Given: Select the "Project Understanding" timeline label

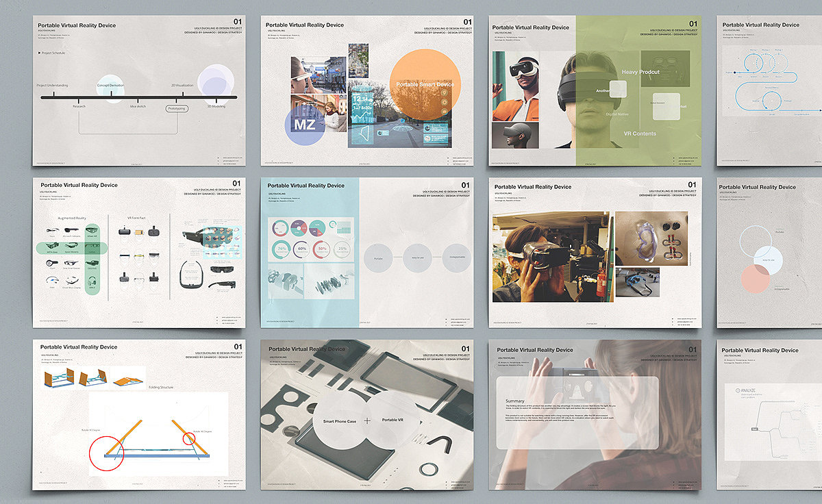Looking at the screenshot, I should 52,85.
